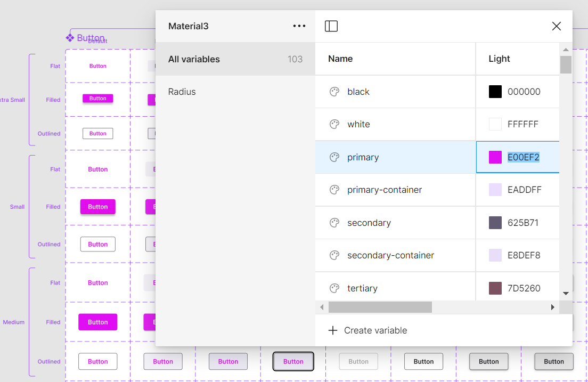Viewport: 588px width, 382px height.
Task: Select the primary-container variable row
Action: [x=395, y=189]
